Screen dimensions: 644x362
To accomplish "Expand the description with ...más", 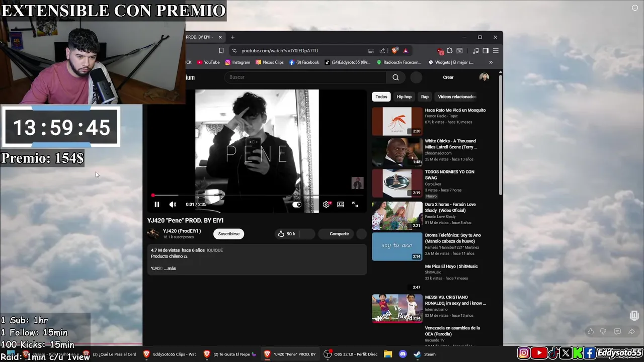I will point(170,268).
